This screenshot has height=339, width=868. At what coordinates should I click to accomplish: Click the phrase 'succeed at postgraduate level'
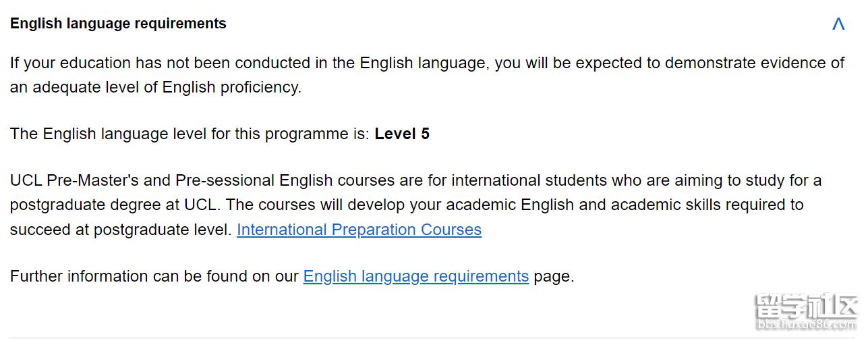tap(119, 230)
